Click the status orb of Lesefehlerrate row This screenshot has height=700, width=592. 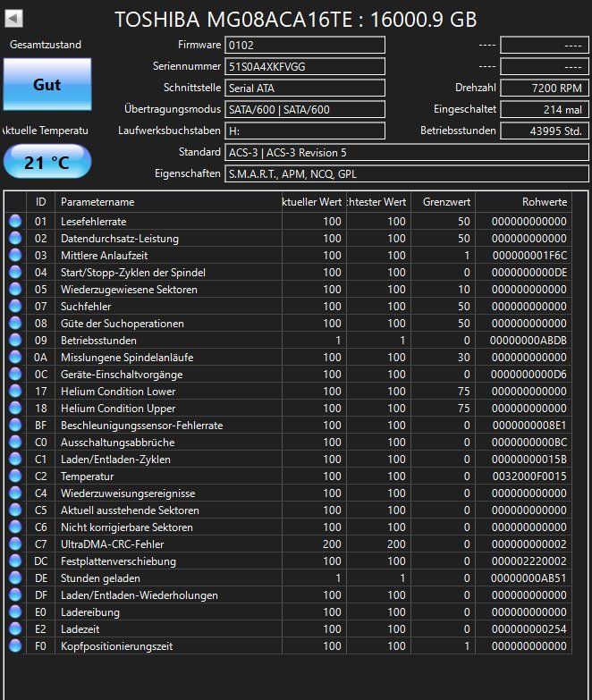coord(15,221)
